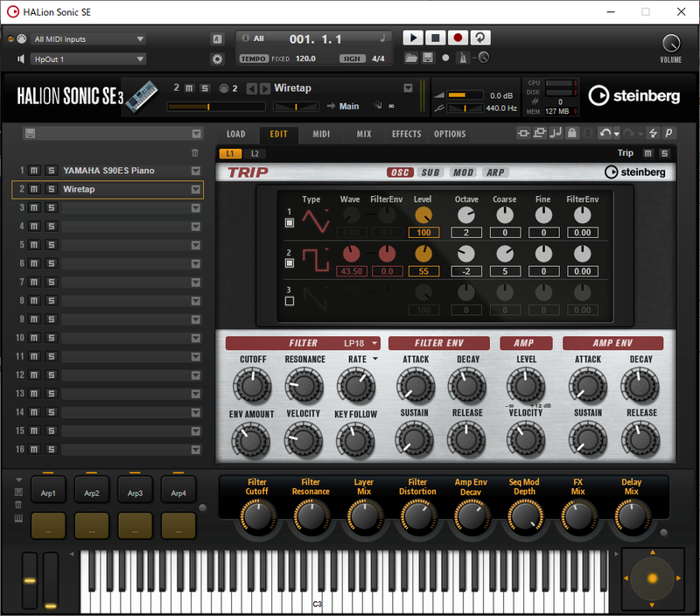
Task: Click the save disk icon in transport
Action: coord(428,58)
